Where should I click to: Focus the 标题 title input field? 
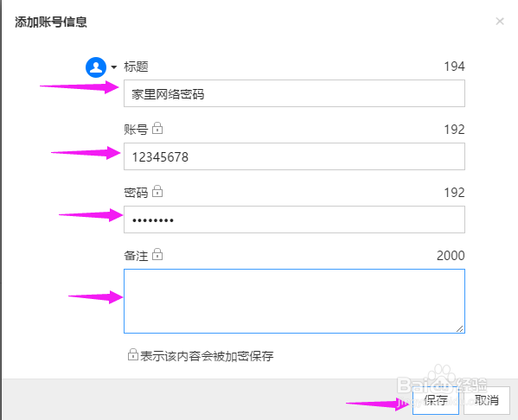click(294, 93)
